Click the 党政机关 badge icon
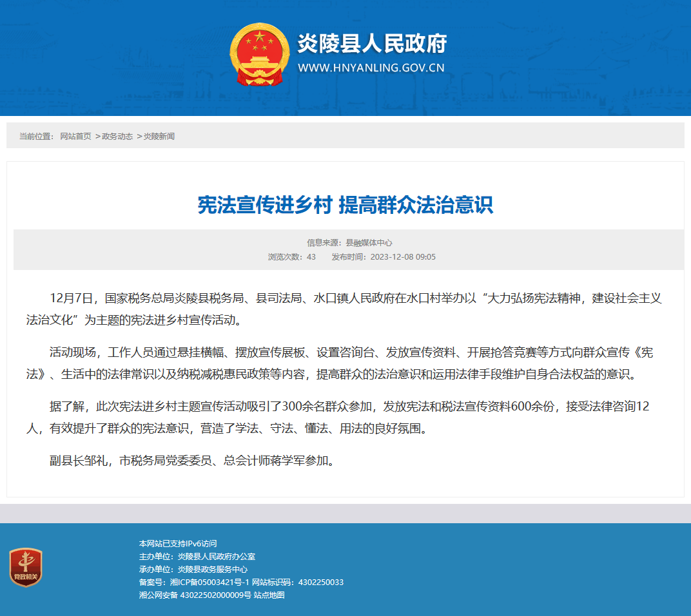The image size is (691, 616). (26, 567)
